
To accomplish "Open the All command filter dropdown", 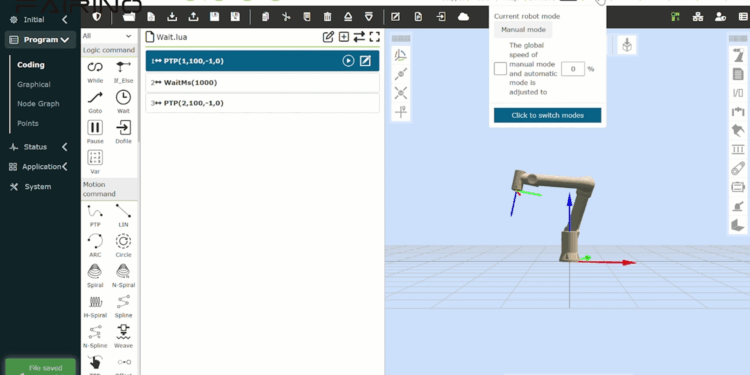I will point(107,36).
